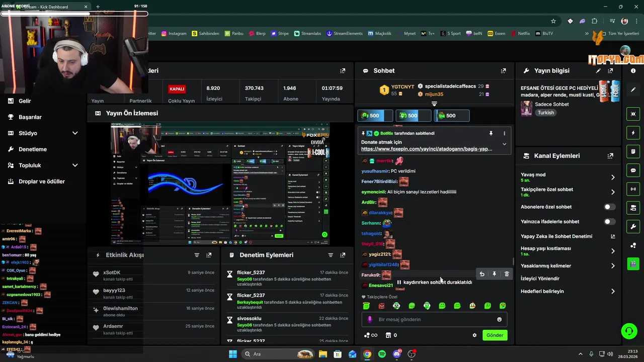Open emoji picker in message box
The height and width of the screenshot is (362, 644).
tap(499, 319)
